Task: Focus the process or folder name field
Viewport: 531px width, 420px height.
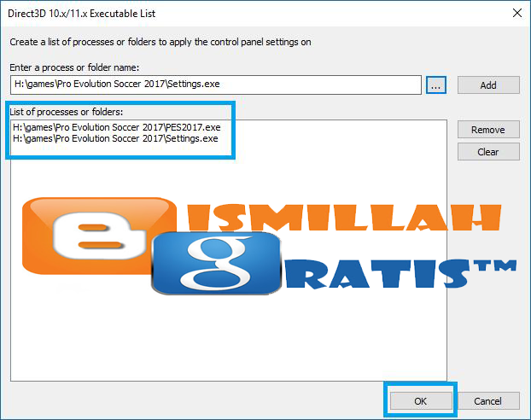Action: point(216,85)
